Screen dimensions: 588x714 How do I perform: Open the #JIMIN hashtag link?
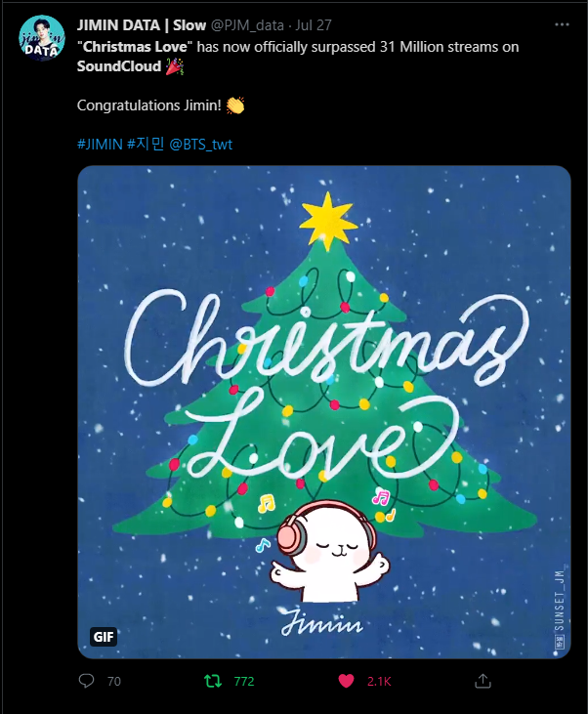(x=100, y=145)
